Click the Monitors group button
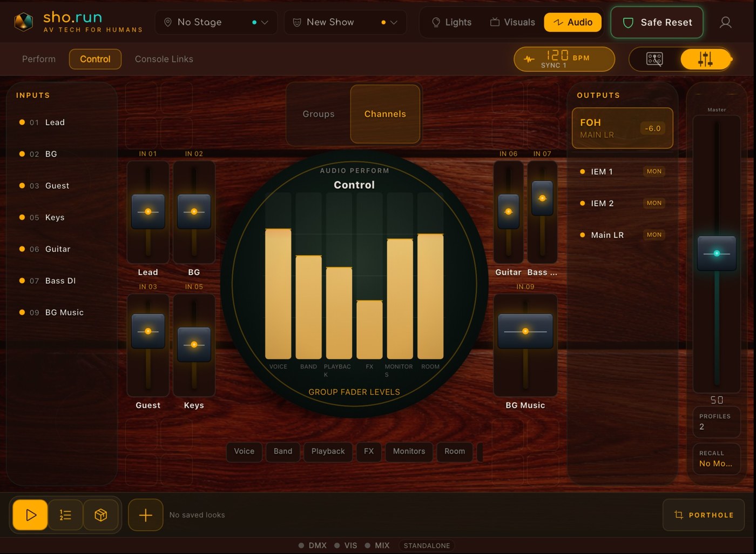The height and width of the screenshot is (554, 756). point(409,451)
